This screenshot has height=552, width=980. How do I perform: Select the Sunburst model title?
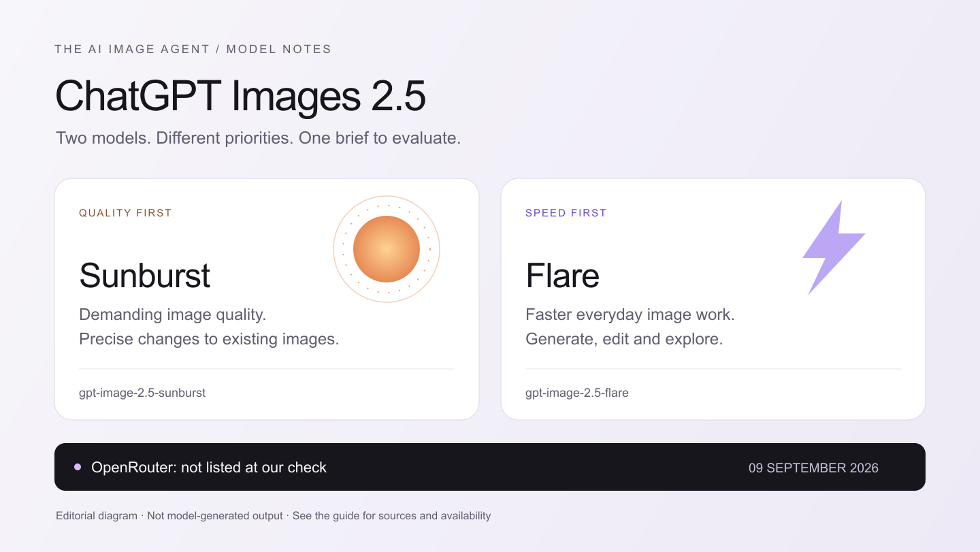(x=145, y=276)
